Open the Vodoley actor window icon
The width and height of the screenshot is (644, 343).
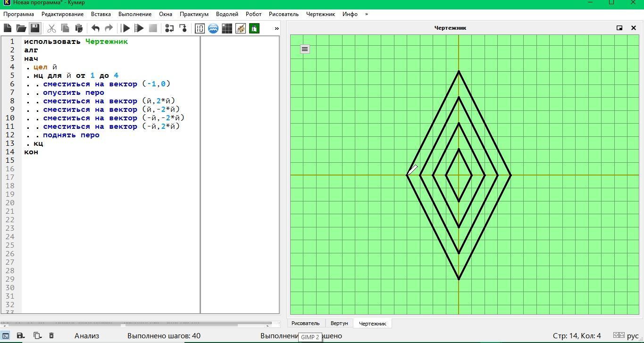[213, 28]
